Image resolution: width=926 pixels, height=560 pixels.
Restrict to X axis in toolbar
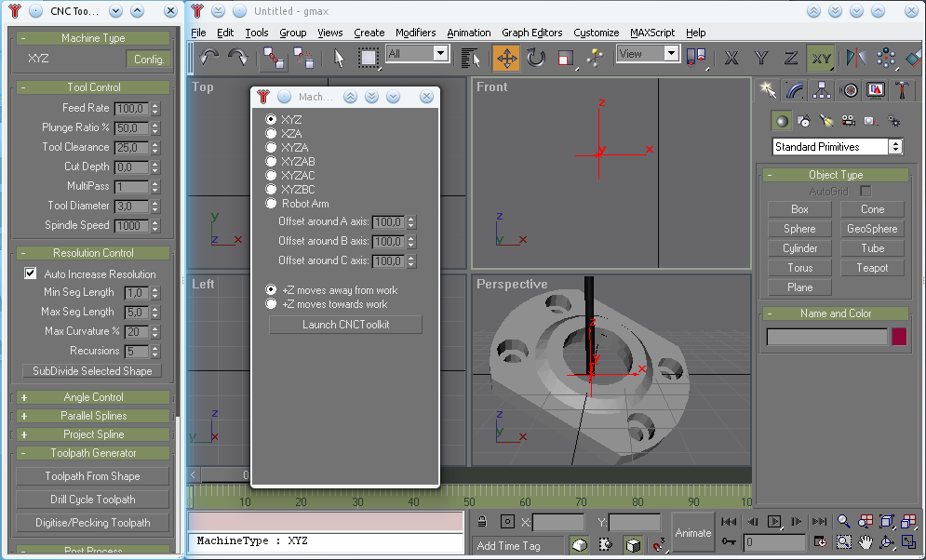731,58
